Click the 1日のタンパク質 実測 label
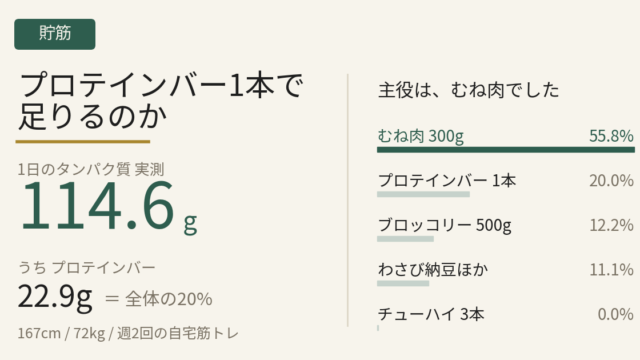The image size is (640, 360). [91, 169]
